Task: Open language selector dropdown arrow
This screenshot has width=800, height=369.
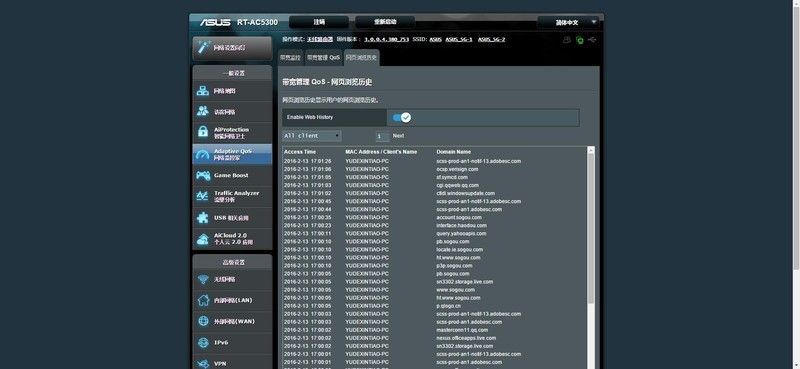Action: pos(594,22)
